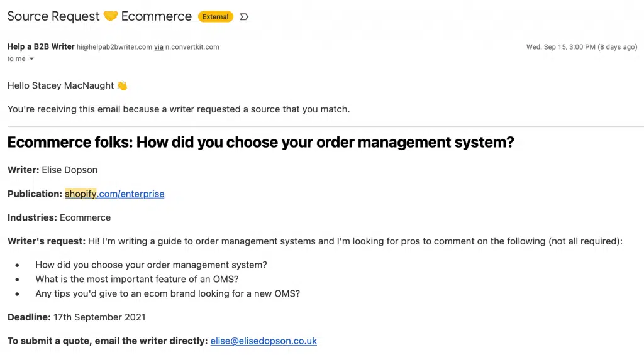
Task: Open the shopify.com/enterprise publication link
Action: click(x=114, y=194)
